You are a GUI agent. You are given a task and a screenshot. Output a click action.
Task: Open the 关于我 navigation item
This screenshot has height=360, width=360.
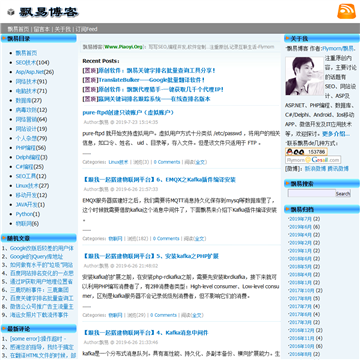coord(62,29)
